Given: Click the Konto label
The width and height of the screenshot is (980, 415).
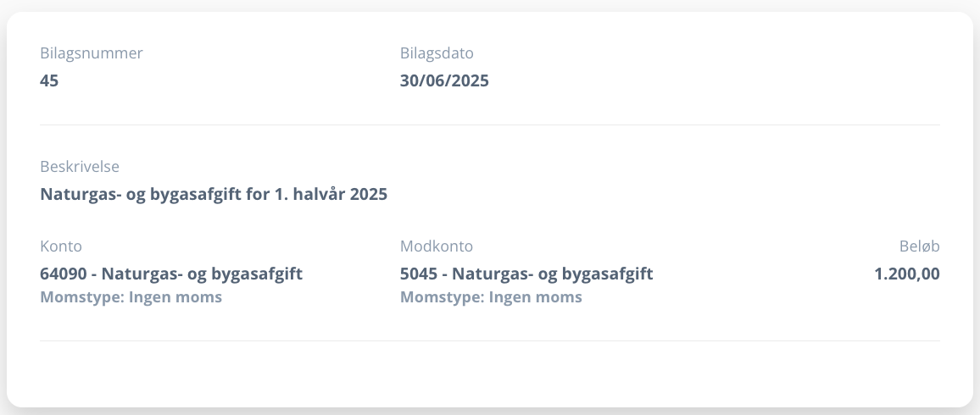Looking at the screenshot, I should [x=61, y=246].
